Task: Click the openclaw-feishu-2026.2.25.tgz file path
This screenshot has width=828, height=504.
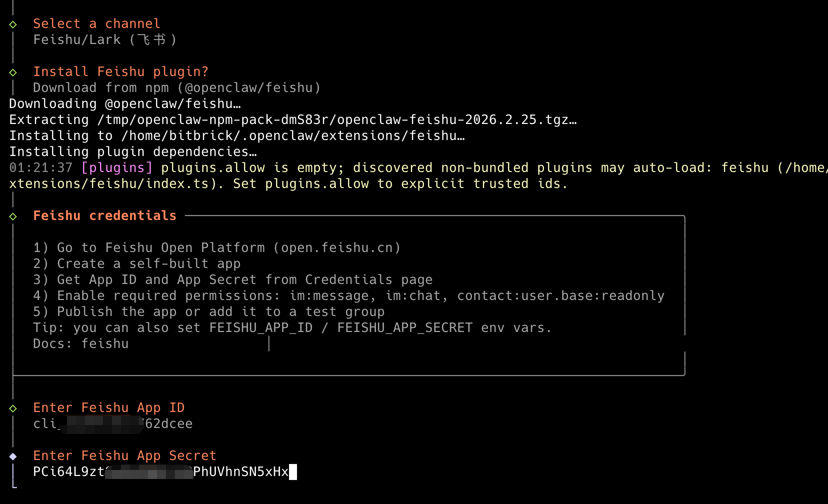Action: point(456,120)
